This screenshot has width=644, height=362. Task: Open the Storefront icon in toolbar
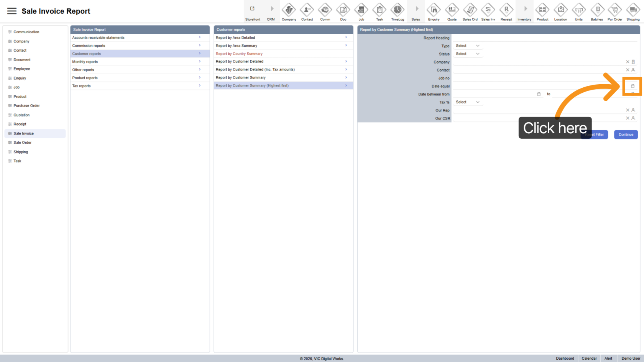point(253,9)
